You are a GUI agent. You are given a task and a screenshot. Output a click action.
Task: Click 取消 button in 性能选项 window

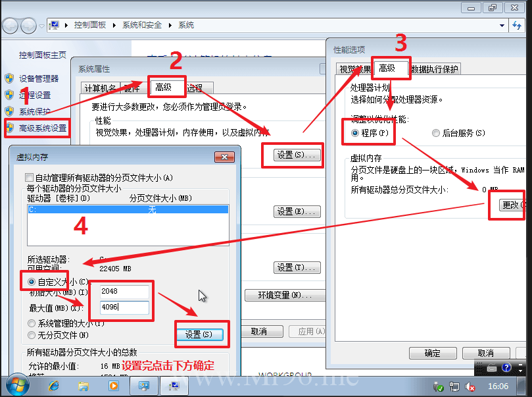pos(486,353)
